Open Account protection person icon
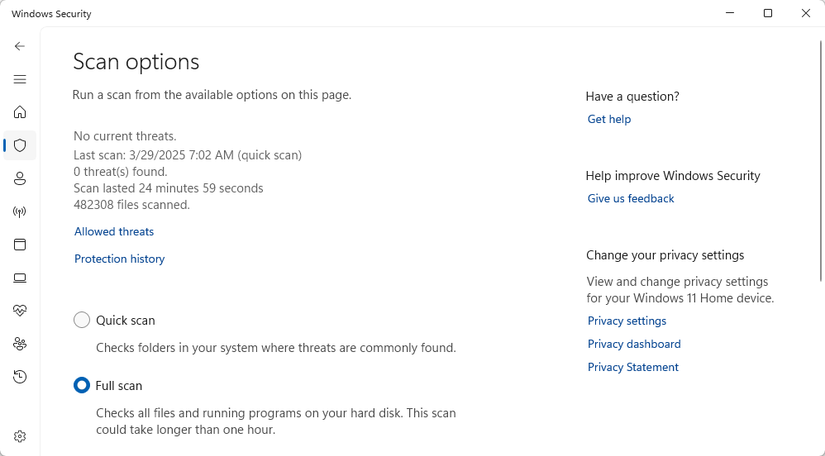Screen dimensions: 825x456 (20, 178)
